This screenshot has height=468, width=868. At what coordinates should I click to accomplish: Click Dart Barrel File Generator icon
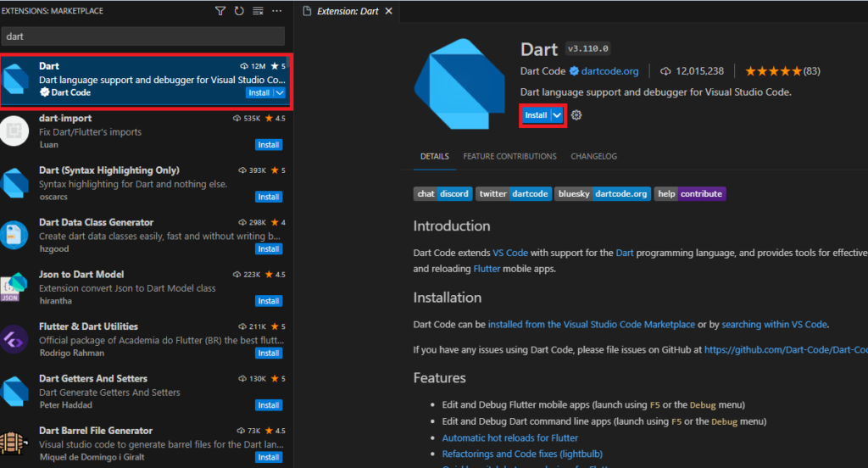pos(14,443)
